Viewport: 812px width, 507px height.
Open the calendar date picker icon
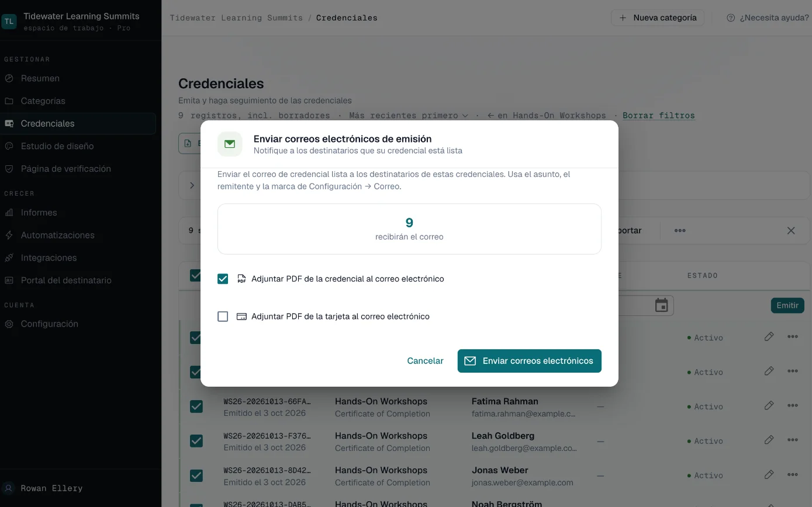tap(661, 305)
